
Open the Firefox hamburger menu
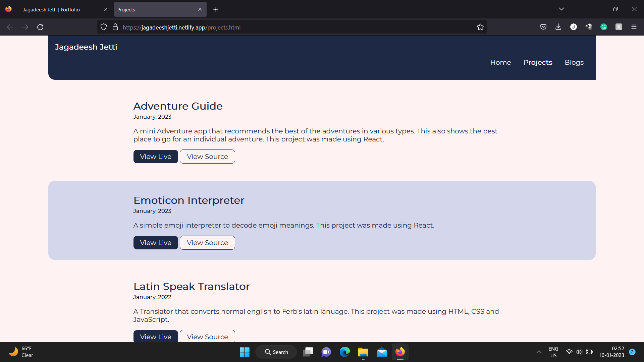pos(634,27)
